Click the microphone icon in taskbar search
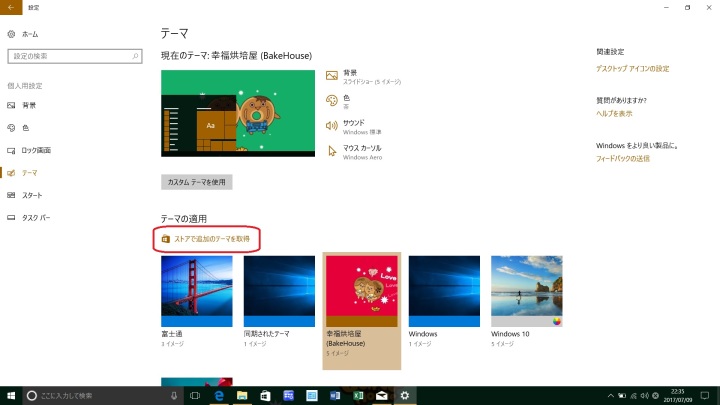Screen dimensions: 720x405 [x=174, y=395]
